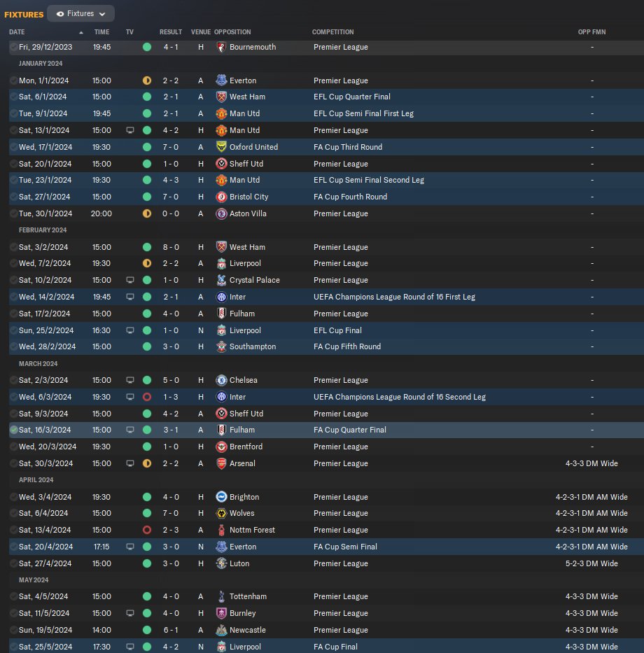The image size is (644, 653).
Task: Click the red loss indicator on Inter 6/3/2024 row
Action: 147,397
